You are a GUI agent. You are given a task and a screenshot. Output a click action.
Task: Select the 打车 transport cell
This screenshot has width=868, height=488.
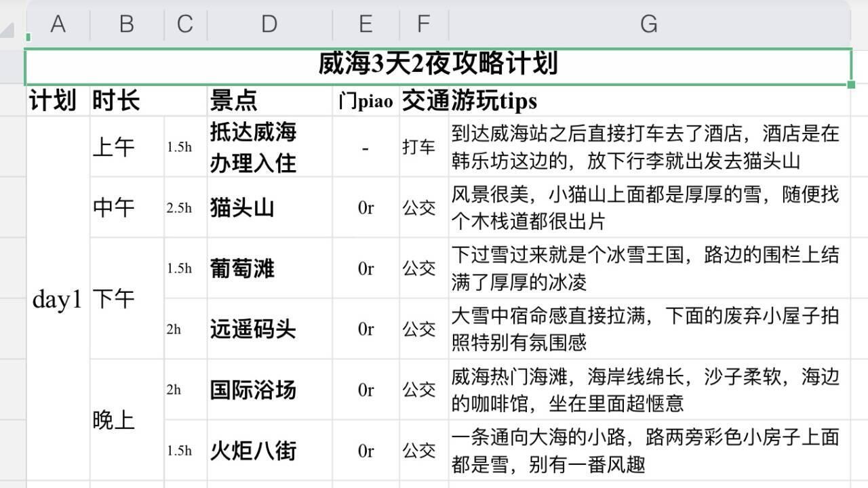coord(421,146)
